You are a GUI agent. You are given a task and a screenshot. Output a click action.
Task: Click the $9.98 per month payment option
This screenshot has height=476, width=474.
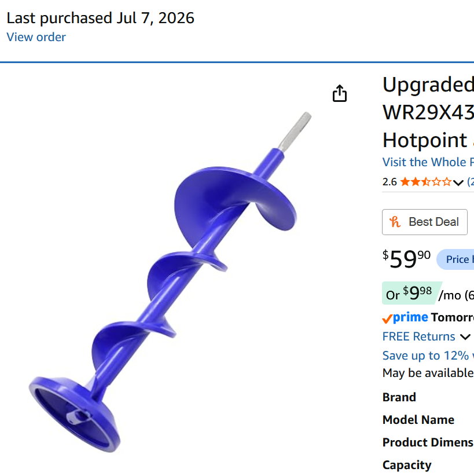[409, 293]
